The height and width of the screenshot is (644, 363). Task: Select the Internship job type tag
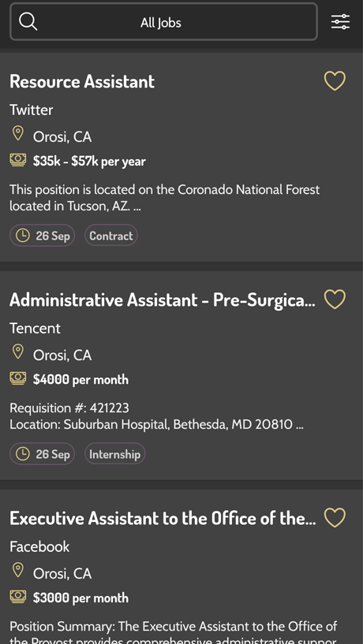(115, 454)
